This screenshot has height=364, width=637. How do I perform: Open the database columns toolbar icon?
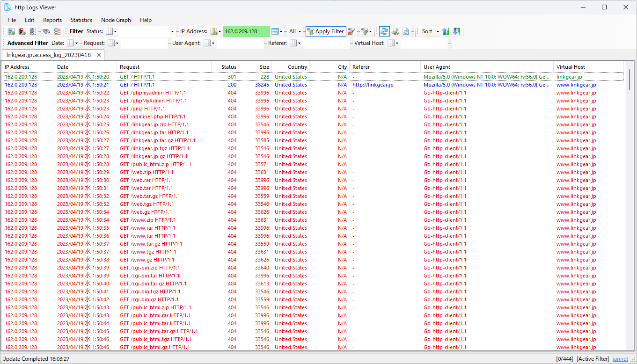point(57,31)
